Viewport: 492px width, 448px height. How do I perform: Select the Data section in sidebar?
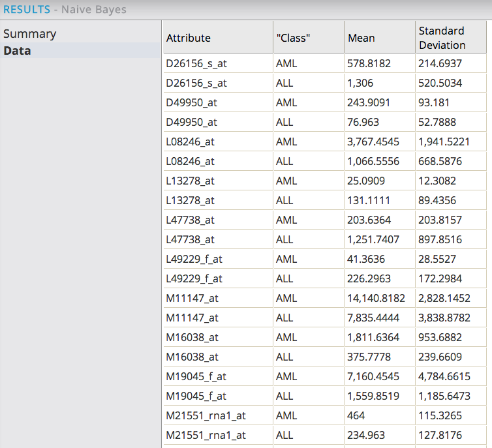point(18,51)
